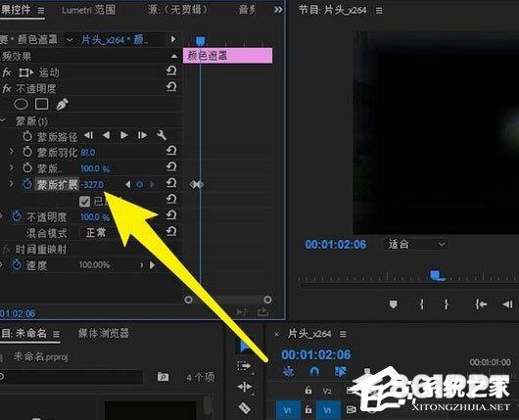
Task: Switch to the 媒体浏览器 tab
Action: point(103,333)
